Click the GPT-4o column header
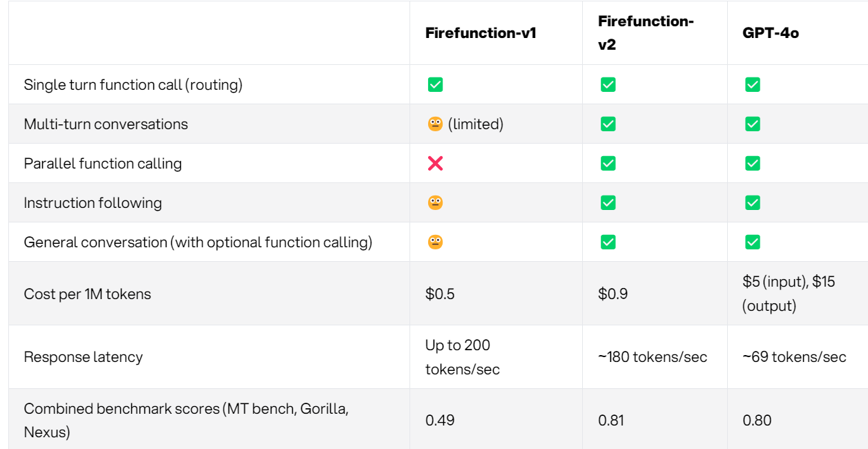Viewport: 868px width, 449px height. 771,33
